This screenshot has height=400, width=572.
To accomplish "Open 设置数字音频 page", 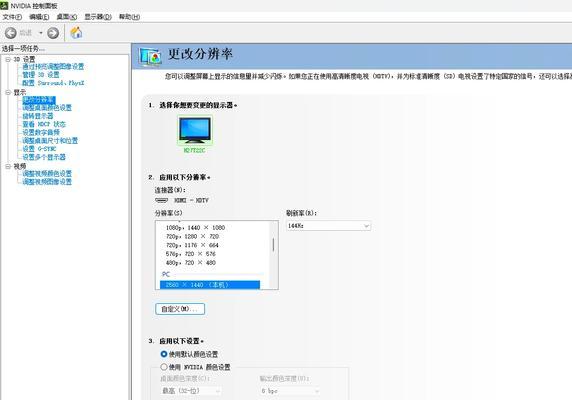I will 41,132.
